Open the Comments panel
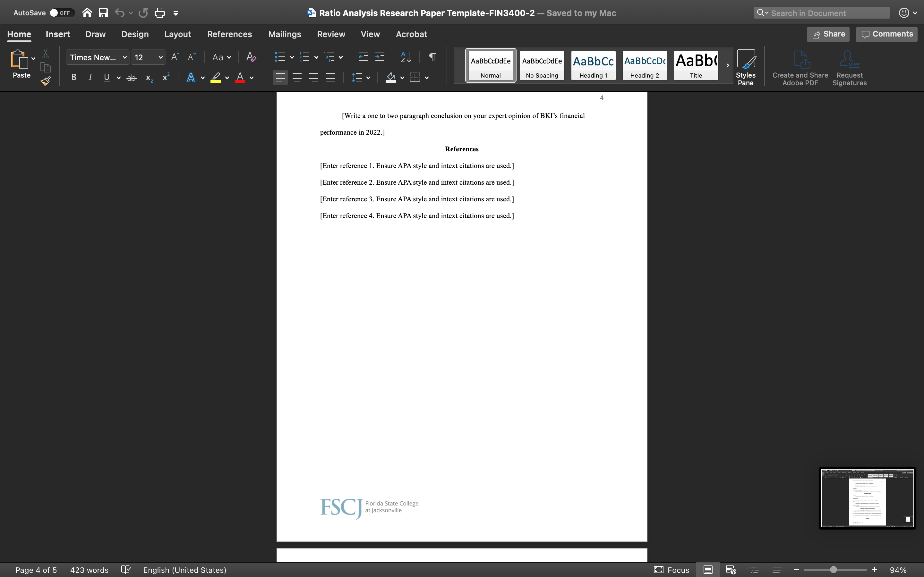 tap(886, 34)
